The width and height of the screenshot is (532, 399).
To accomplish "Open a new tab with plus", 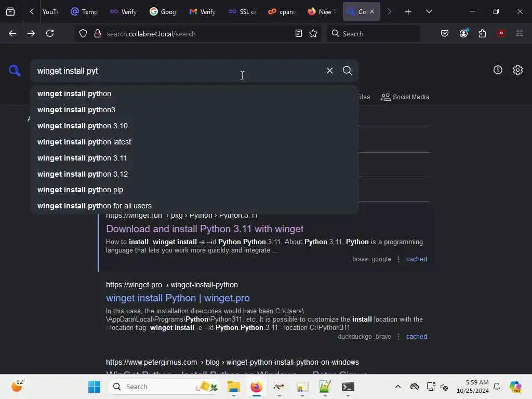I will [x=408, y=12].
